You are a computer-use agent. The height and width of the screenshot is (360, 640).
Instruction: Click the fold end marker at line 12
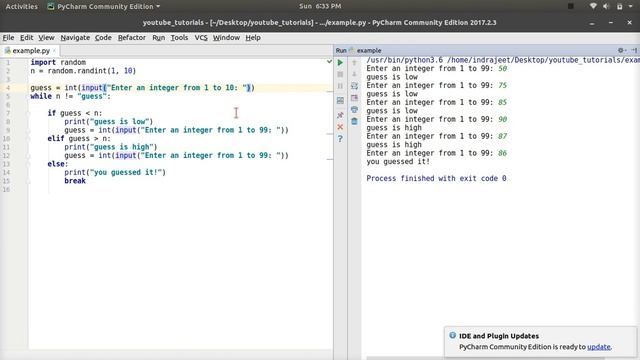(28, 156)
